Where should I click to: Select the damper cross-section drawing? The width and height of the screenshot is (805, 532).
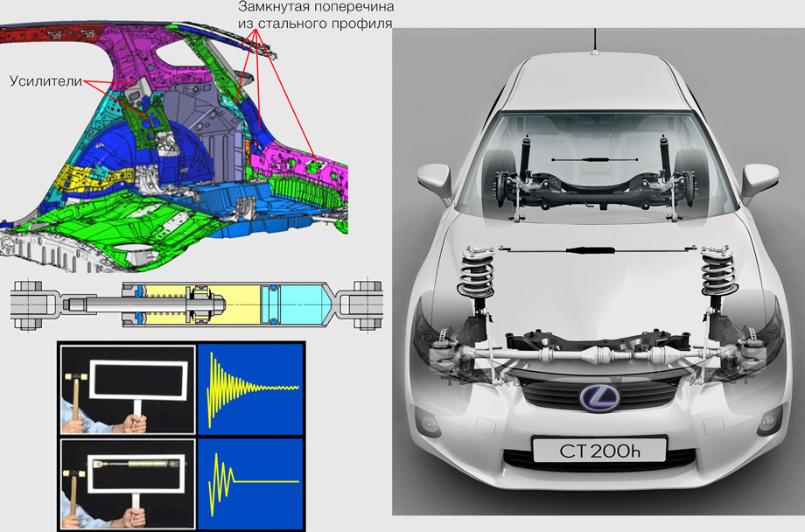pos(196,304)
